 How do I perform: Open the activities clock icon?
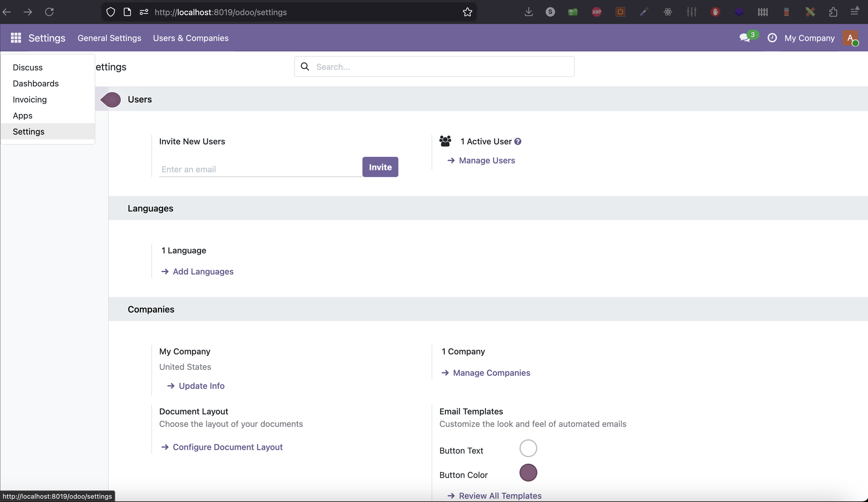772,38
